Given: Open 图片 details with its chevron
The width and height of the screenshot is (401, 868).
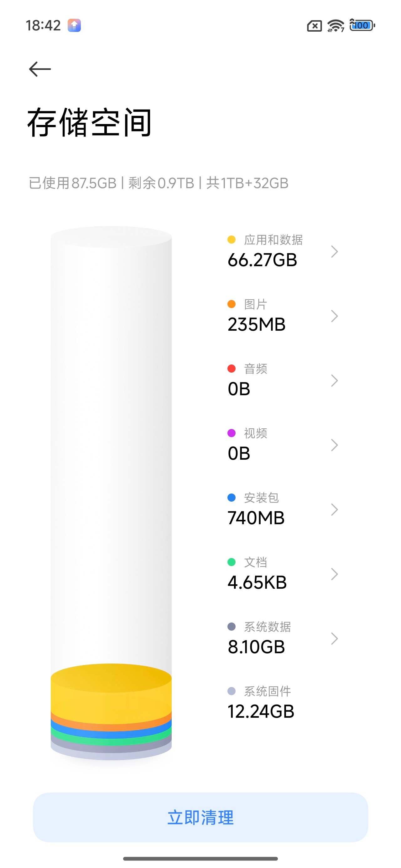Looking at the screenshot, I should [x=334, y=316].
